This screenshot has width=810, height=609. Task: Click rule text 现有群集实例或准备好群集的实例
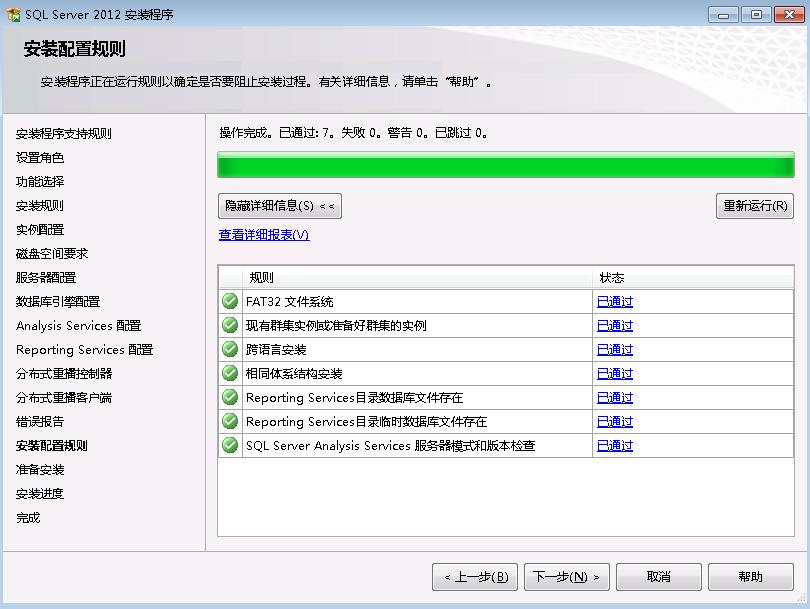pyautogui.click(x=336, y=325)
